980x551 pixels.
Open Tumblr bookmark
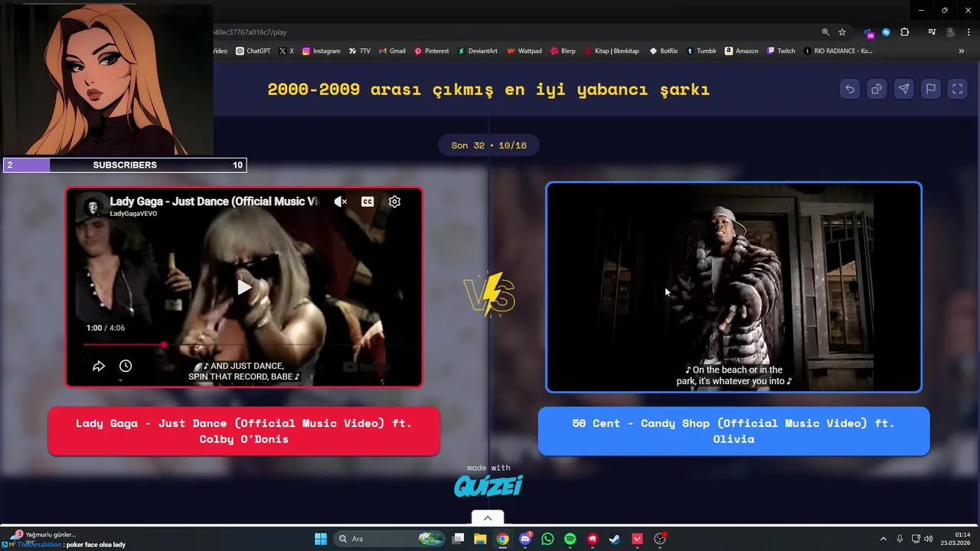tap(701, 51)
